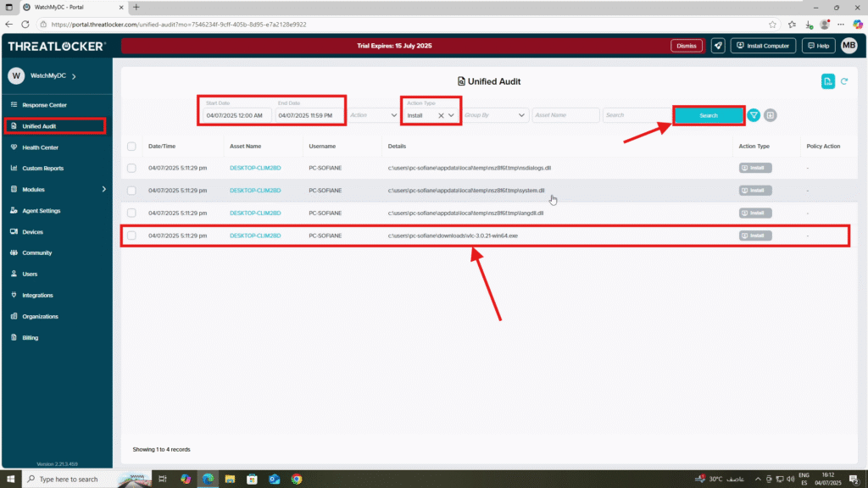The image size is (868, 488).
Task: Open Devices in the sidebar
Action: (32, 232)
